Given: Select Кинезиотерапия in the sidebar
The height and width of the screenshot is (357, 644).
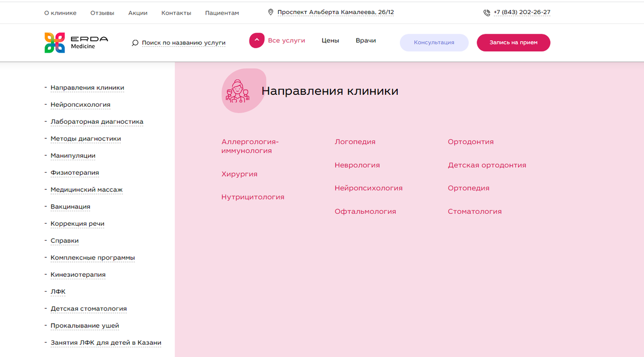Looking at the screenshot, I should coord(78,275).
